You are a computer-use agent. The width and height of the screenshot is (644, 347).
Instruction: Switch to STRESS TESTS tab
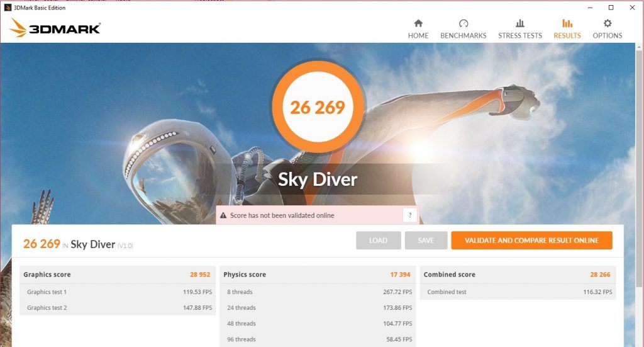coord(520,29)
